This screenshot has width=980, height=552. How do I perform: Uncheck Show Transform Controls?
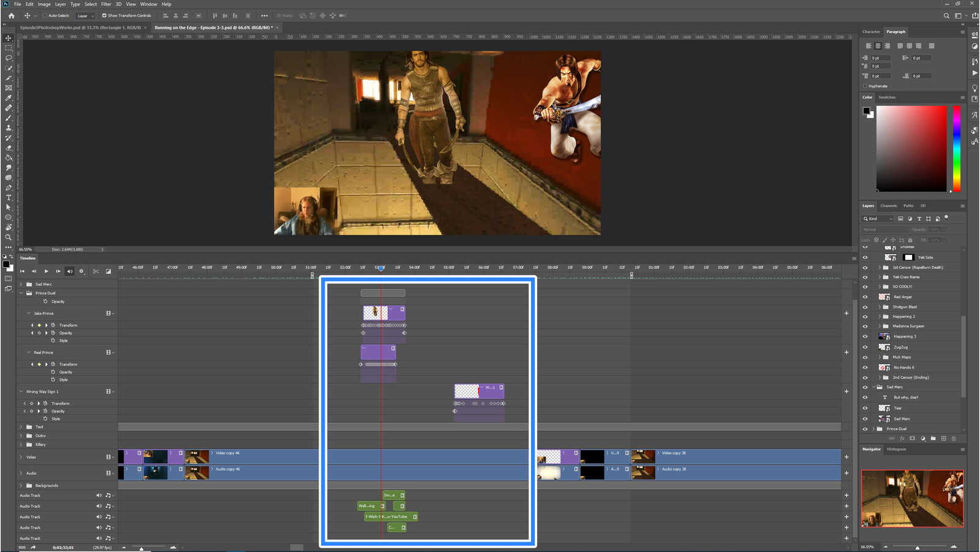point(104,15)
